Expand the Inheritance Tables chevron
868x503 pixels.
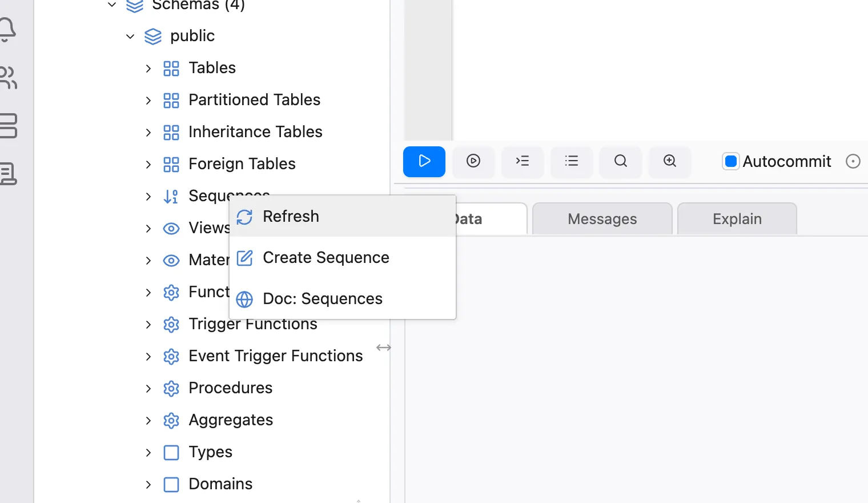148,133
